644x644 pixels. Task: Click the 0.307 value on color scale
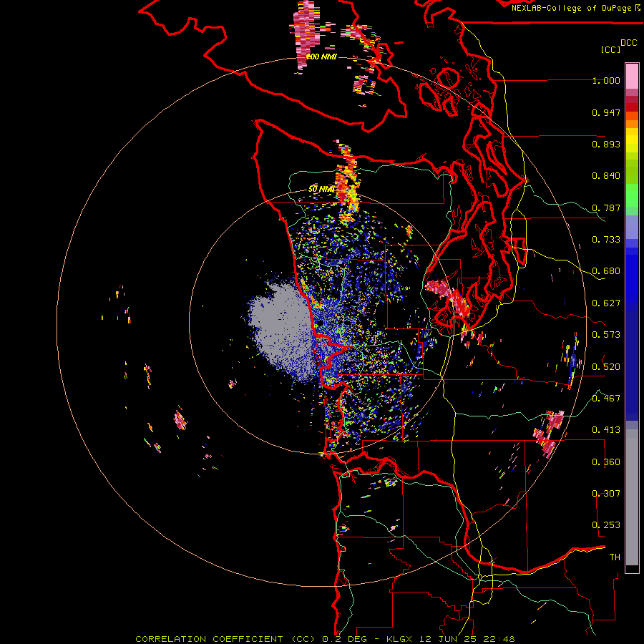(x=606, y=494)
